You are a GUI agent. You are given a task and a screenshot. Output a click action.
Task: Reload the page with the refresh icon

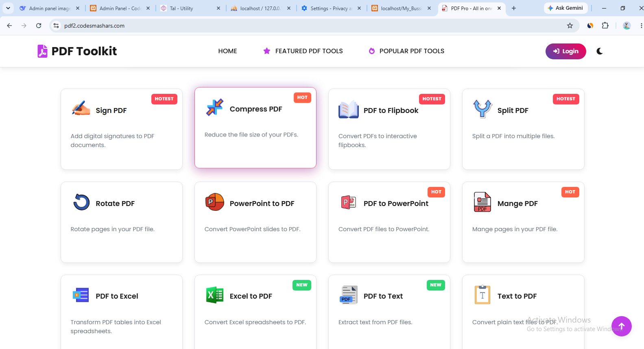pos(39,26)
